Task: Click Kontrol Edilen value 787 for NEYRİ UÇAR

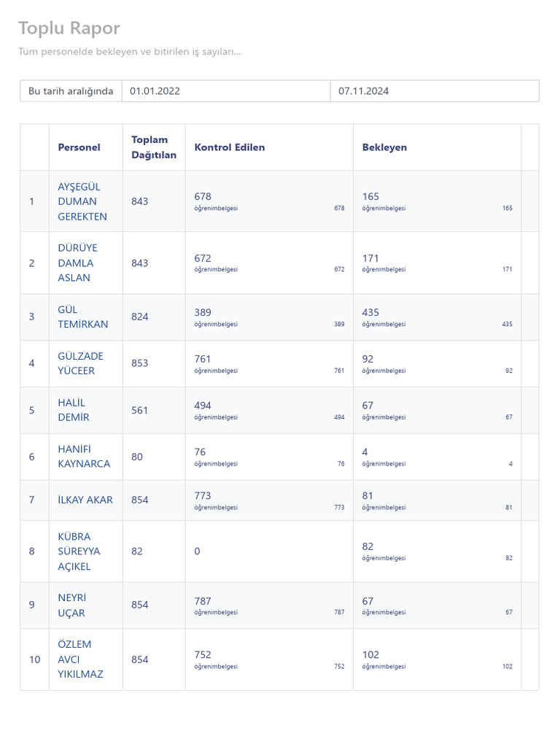Action: 203,601
